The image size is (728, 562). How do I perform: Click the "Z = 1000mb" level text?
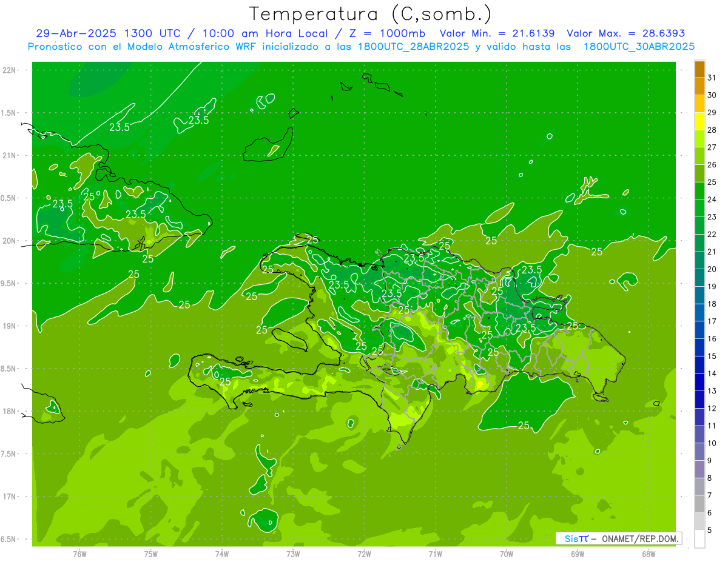pyautogui.click(x=387, y=33)
